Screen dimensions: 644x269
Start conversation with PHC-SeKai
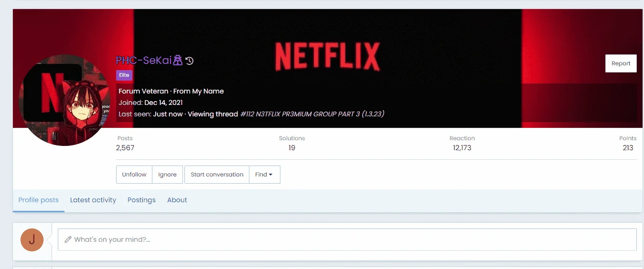pos(217,175)
